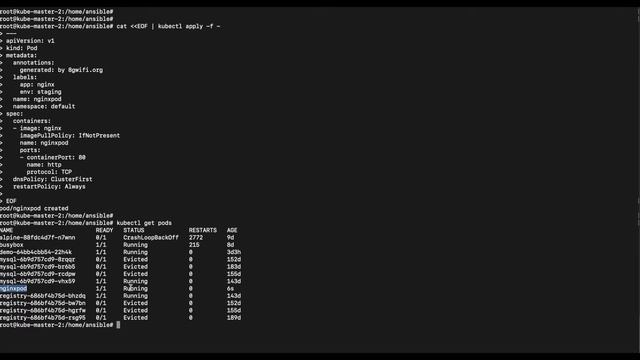Click the 'AGE' column header
640x360 pixels.
[x=232, y=230]
